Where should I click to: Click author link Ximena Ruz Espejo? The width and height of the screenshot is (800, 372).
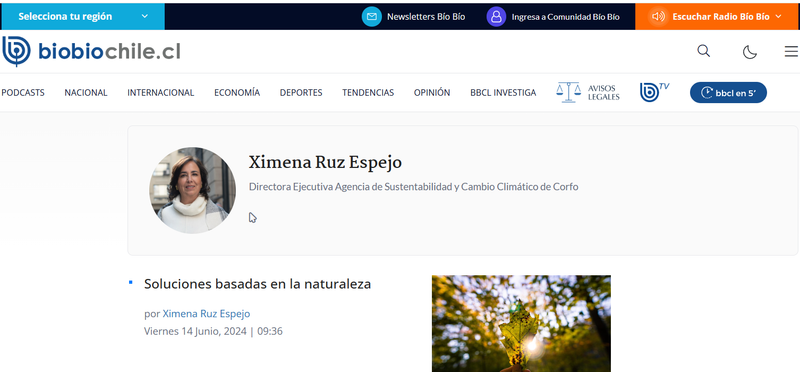point(206,313)
